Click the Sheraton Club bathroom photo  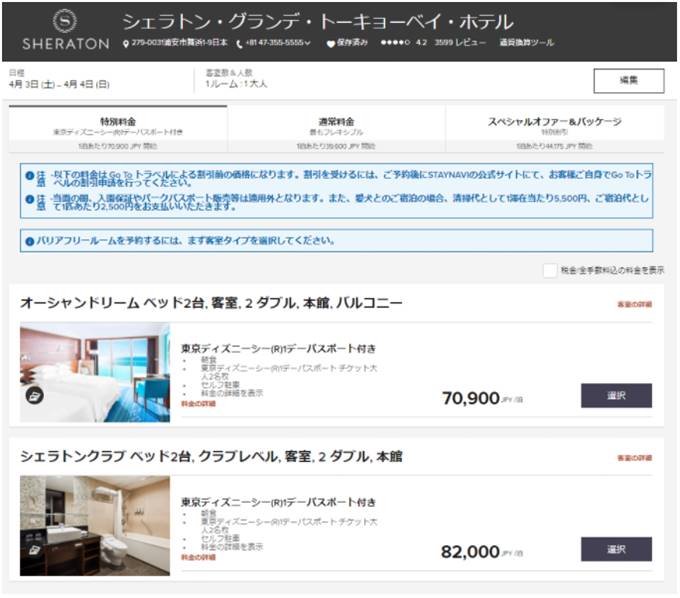[95, 526]
